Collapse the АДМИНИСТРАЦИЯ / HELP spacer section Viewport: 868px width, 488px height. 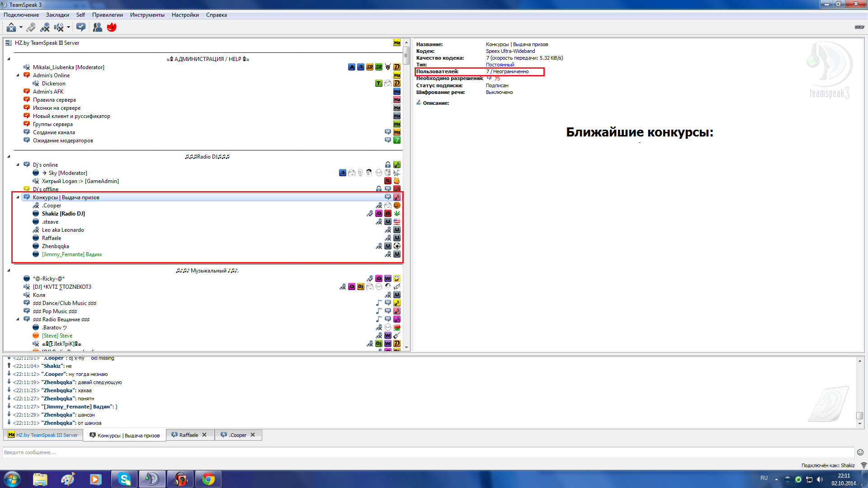pyautogui.click(x=9, y=59)
